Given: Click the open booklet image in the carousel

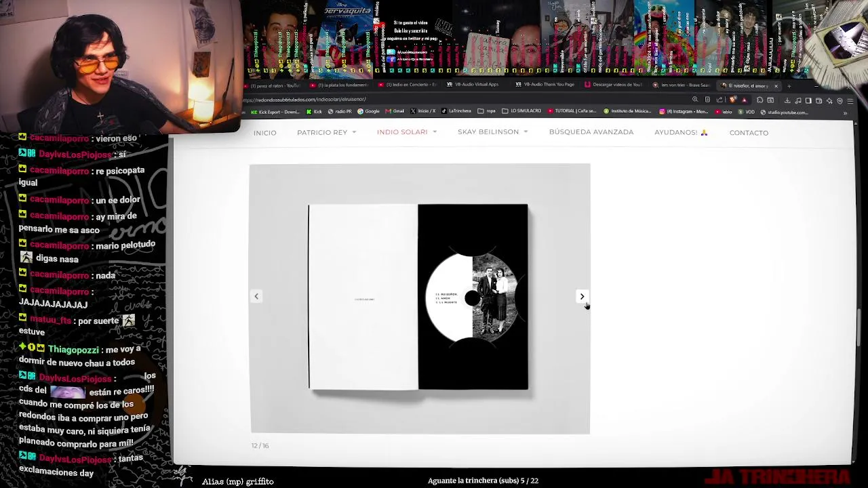Looking at the screenshot, I should tap(418, 297).
